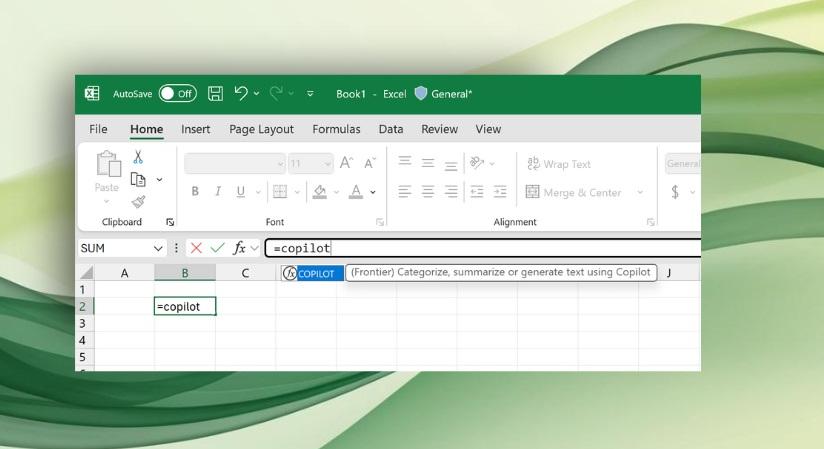
Task: Open the Redo history dropdown arrow
Action: [x=291, y=94]
